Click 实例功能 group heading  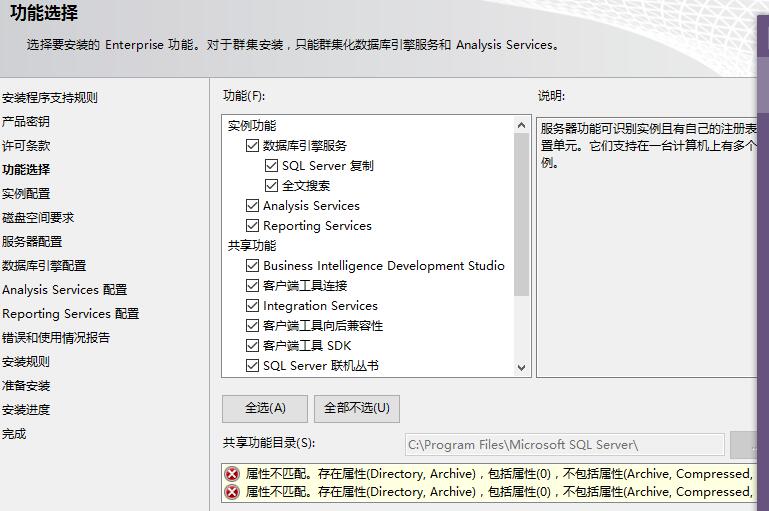[x=252, y=126]
